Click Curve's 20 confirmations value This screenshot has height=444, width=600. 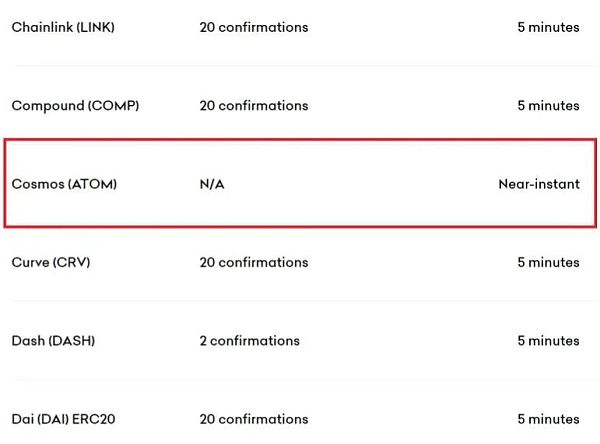254,262
